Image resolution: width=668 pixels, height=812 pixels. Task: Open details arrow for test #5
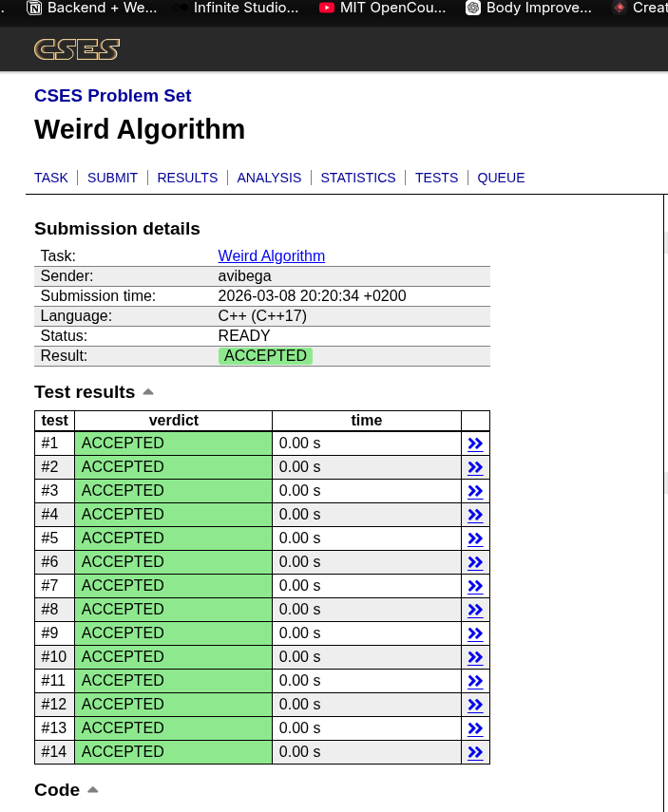tap(475, 538)
